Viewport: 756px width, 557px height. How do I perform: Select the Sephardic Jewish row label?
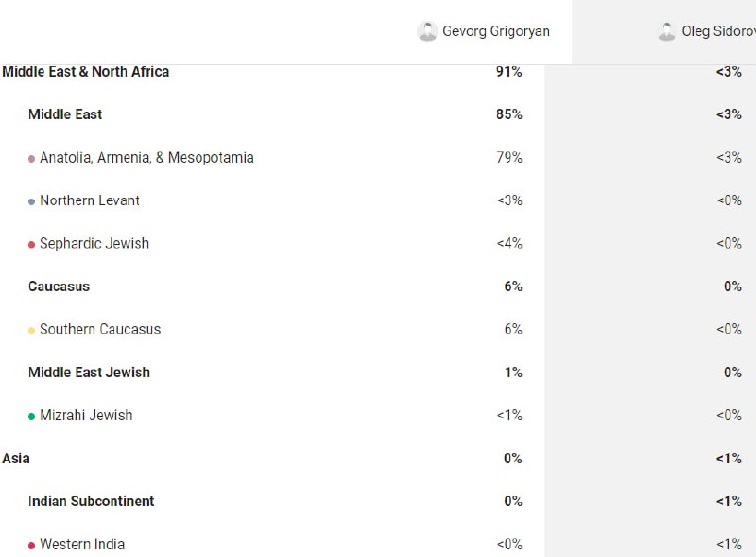coord(94,243)
